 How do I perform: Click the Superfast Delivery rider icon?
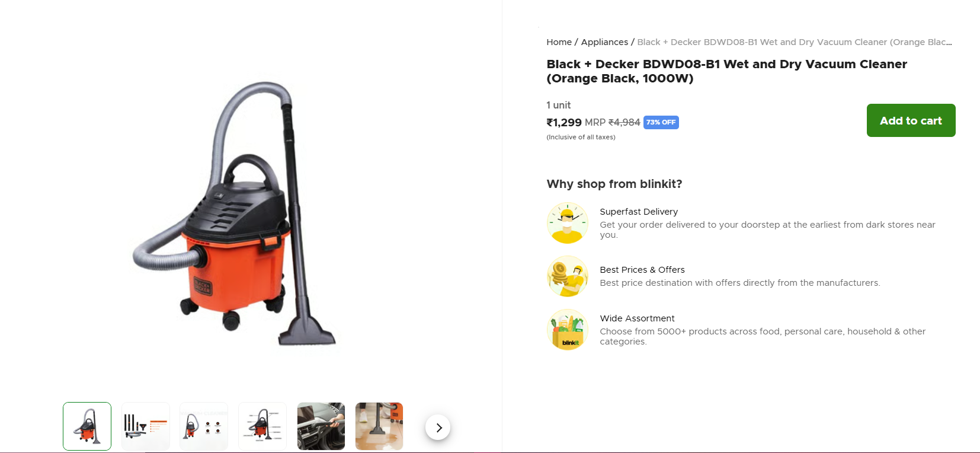coord(568,223)
